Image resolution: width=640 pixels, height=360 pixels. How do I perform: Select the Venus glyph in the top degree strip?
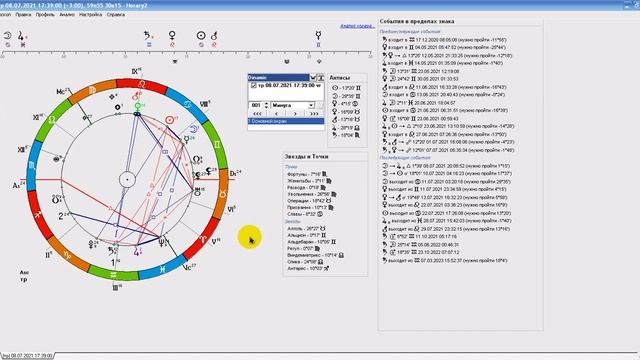click(x=172, y=36)
